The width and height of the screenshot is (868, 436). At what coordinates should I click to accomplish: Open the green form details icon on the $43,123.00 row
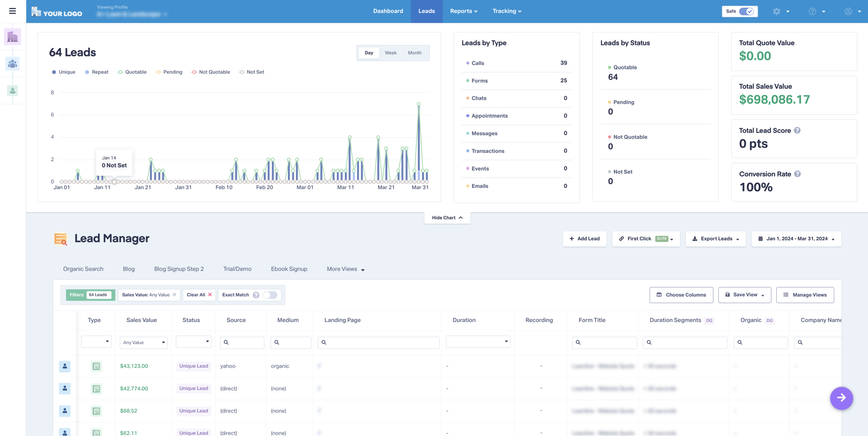tap(96, 366)
